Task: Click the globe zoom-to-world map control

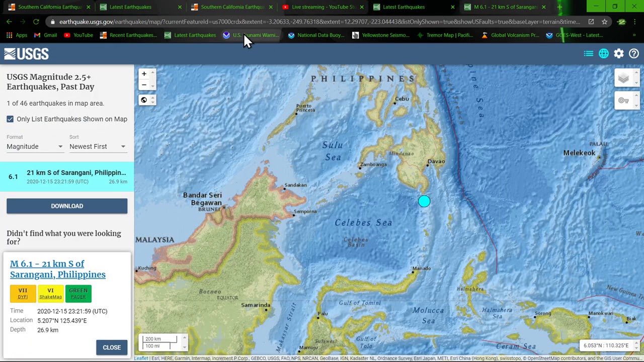Action: 144,100
